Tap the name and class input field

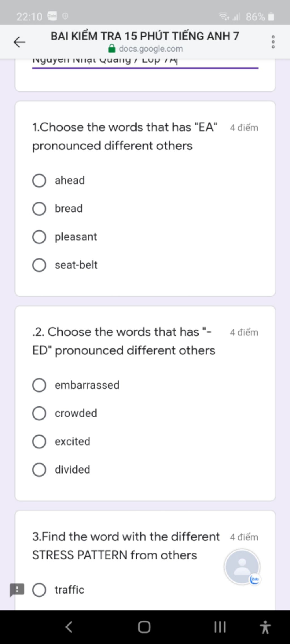145,63
